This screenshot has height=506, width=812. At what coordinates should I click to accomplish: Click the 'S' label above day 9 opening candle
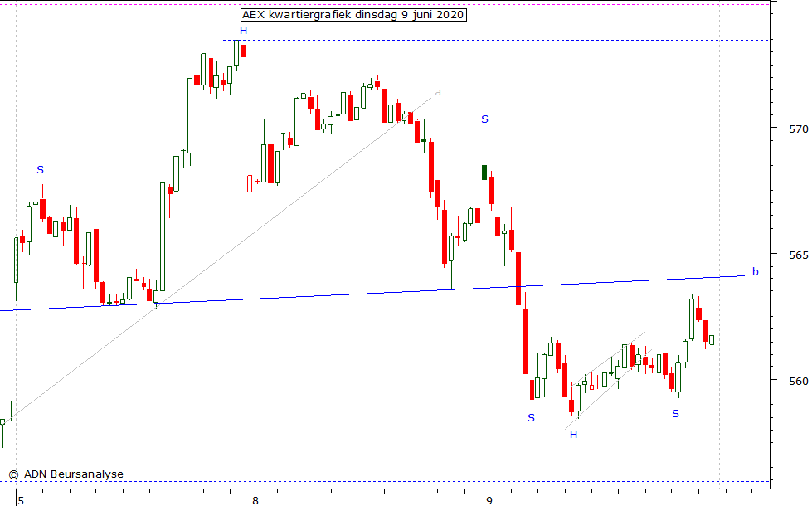click(484, 119)
